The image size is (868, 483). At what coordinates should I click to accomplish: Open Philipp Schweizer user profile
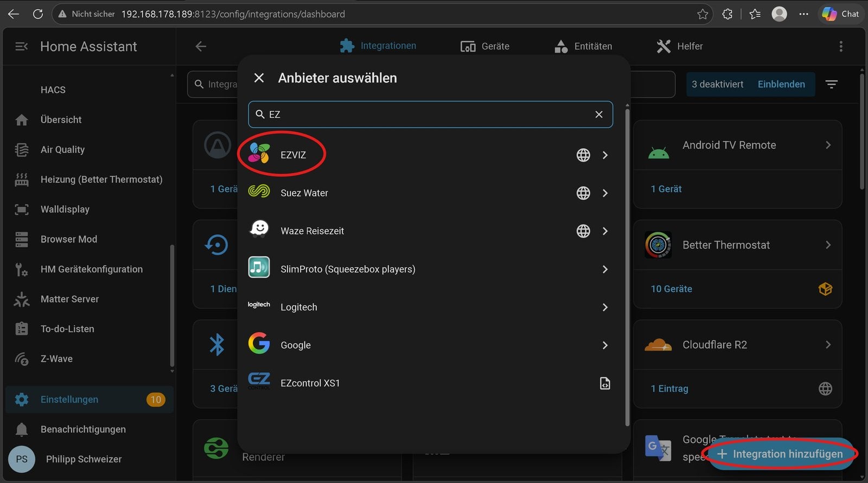[90, 459]
